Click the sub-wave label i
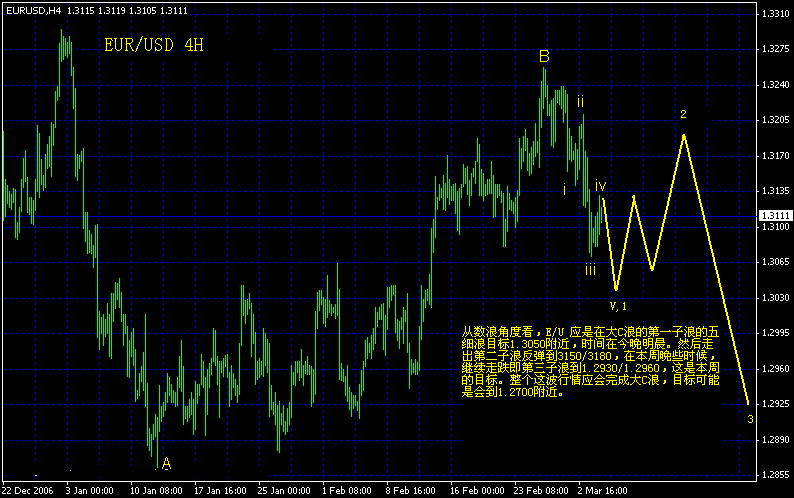This screenshot has height=498, width=794. pos(565,189)
